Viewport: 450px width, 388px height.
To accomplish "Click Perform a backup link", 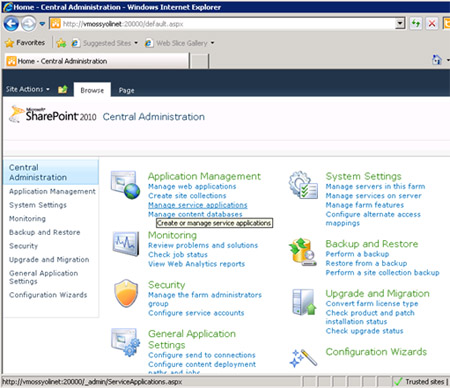I will pos(357,254).
